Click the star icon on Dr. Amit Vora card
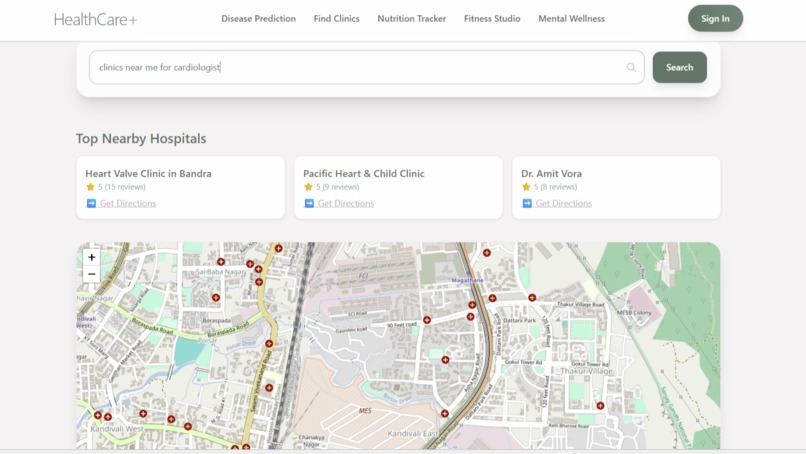 [x=526, y=187]
